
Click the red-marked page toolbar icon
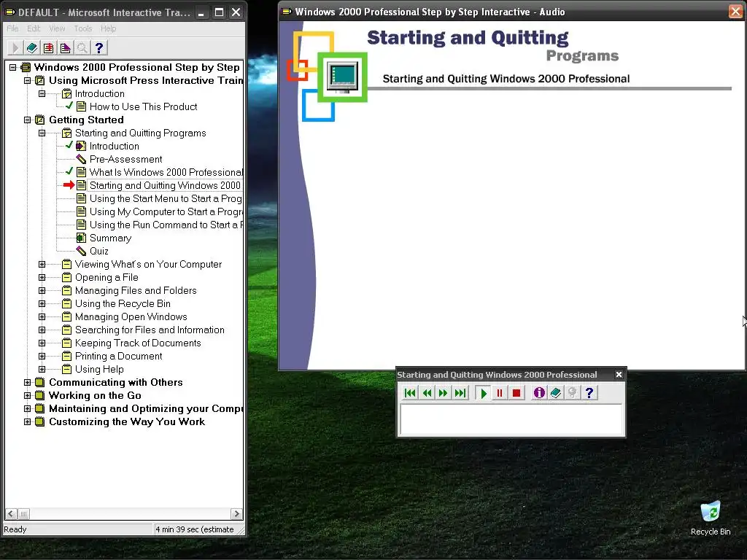tap(49, 47)
